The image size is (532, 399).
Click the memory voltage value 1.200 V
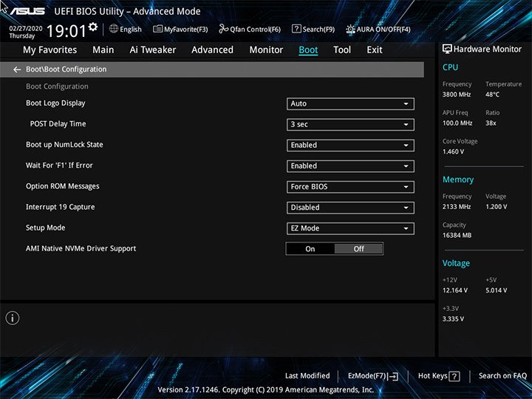[x=496, y=207]
